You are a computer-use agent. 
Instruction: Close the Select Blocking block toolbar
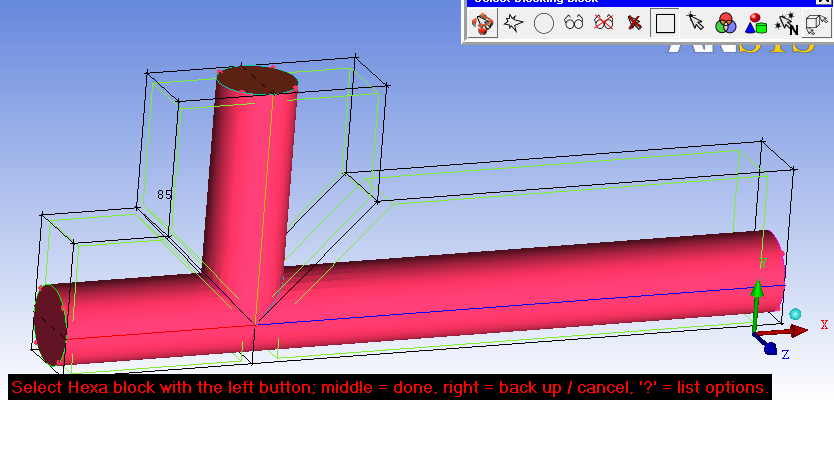(x=823, y=2)
